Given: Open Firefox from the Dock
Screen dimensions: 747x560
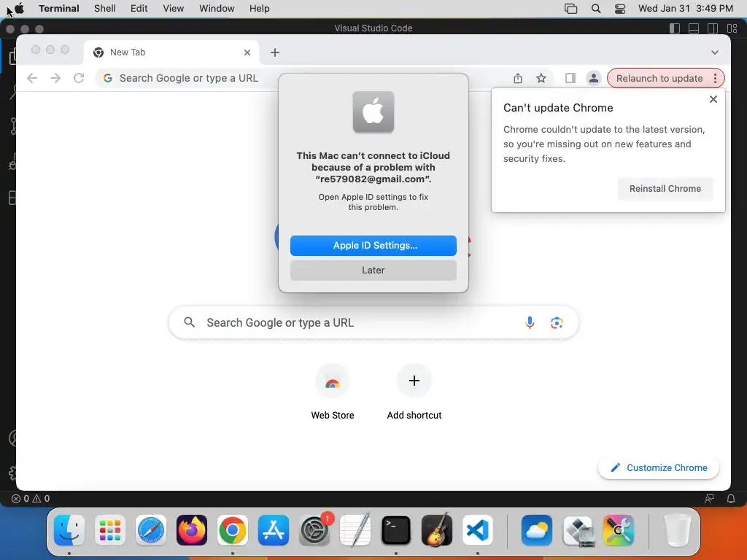Looking at the screenshot, I should click(192, 530).
